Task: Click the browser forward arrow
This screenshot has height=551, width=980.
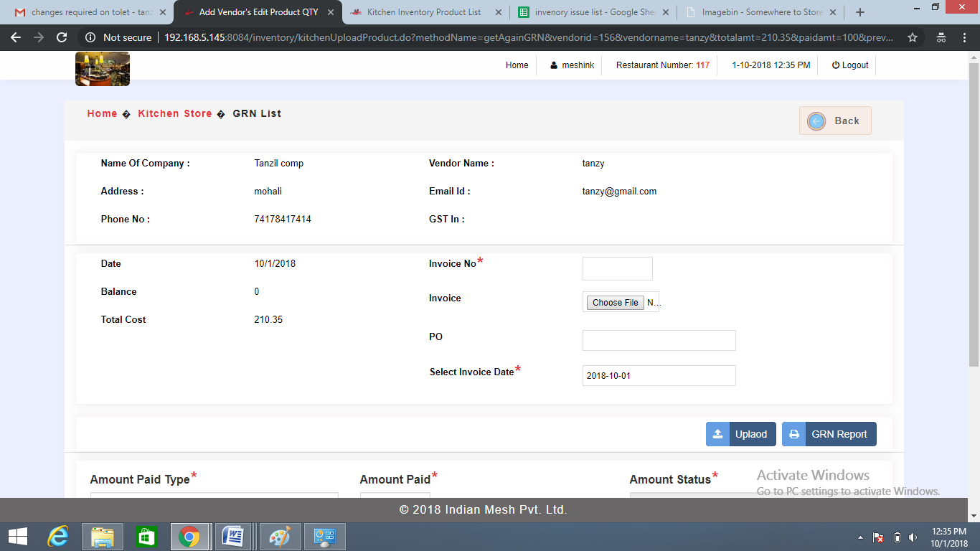Action: pyautogui.click(x=39, y=37)
